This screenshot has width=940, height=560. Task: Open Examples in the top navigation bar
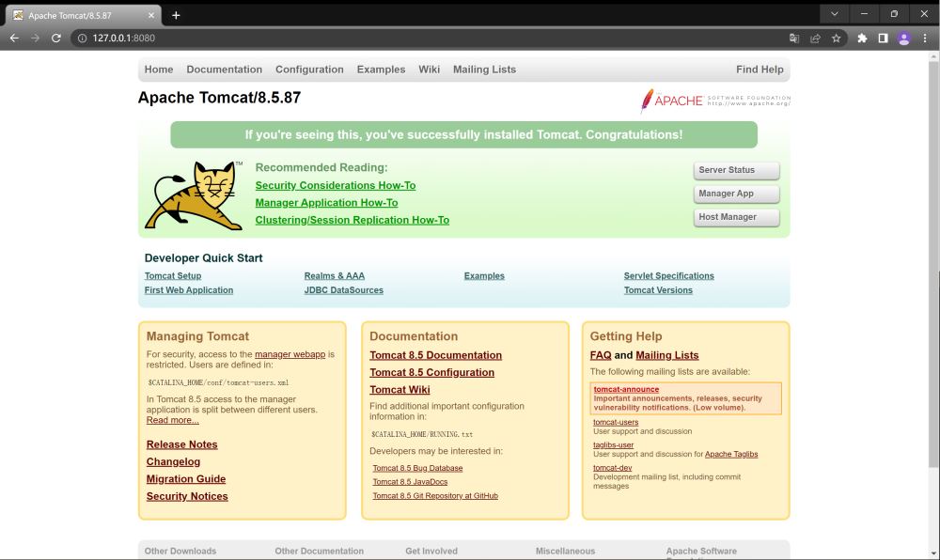[x=382, y=70]
